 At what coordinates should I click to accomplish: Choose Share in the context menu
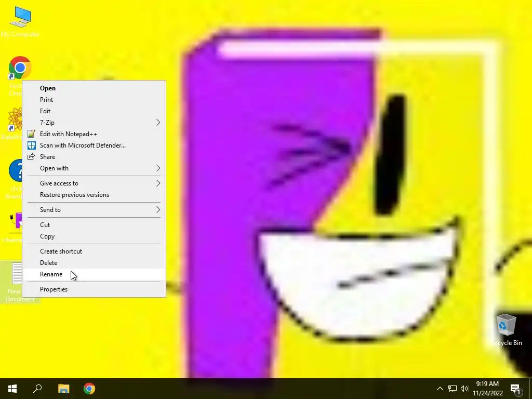click(x=94, y=157)
